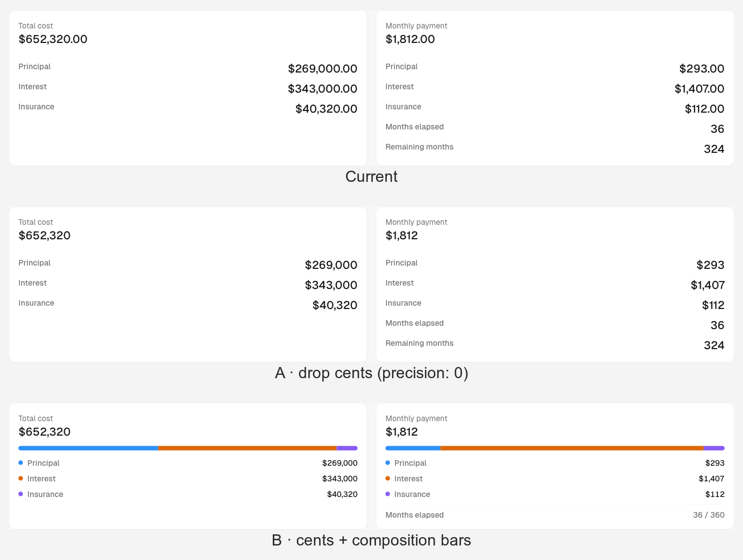Click the $1,812.00 monthly payment in Current
Image resolution: width=743 pixels, height=560 pixels.
pyautogui.click(x=410, y=39)
